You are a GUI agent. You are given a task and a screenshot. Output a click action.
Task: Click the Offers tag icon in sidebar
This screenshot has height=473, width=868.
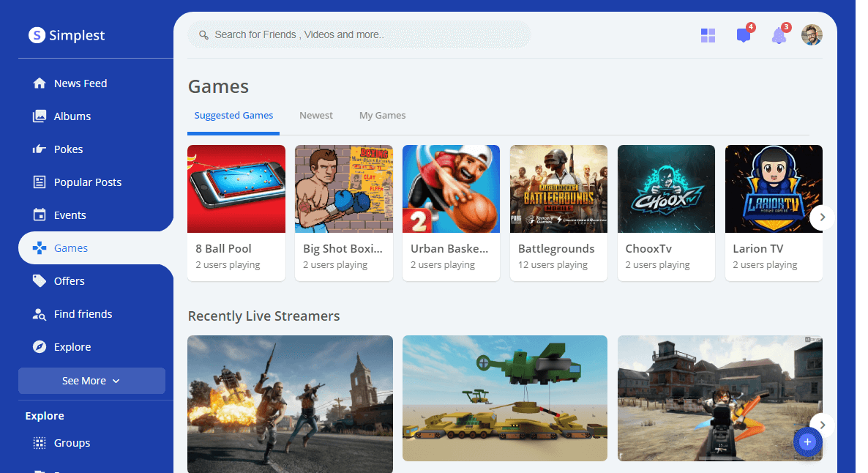40,281
